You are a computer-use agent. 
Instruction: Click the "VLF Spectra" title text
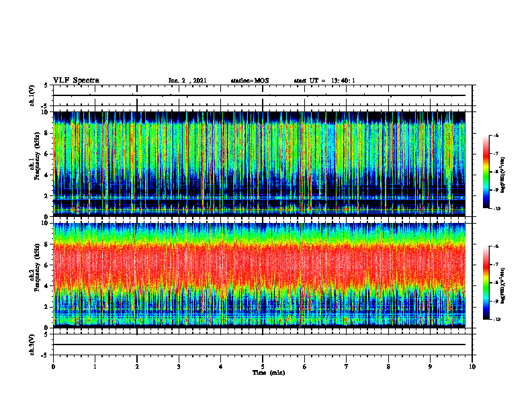[x=76, y=81]
